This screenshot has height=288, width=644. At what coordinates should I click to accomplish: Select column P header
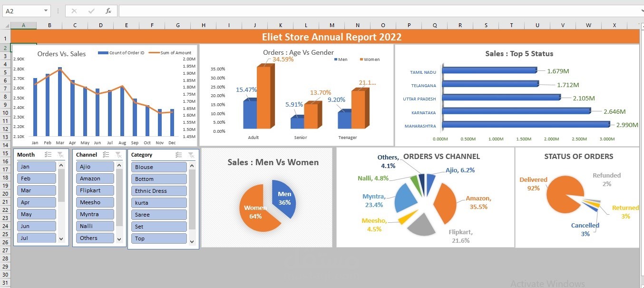[409, 25]
